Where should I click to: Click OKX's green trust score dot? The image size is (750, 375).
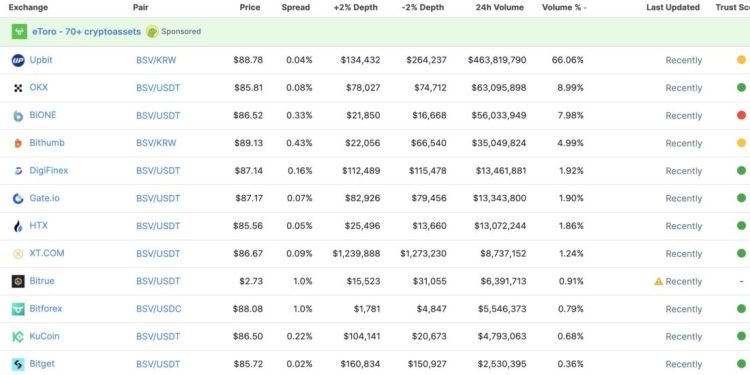[741, 88]
